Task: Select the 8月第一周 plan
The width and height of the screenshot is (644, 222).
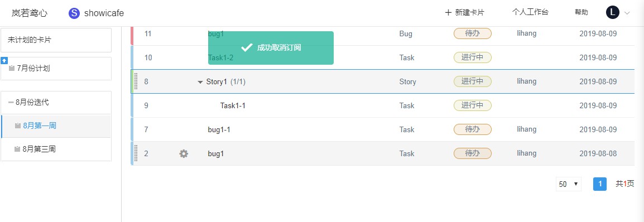Action: 56,126
